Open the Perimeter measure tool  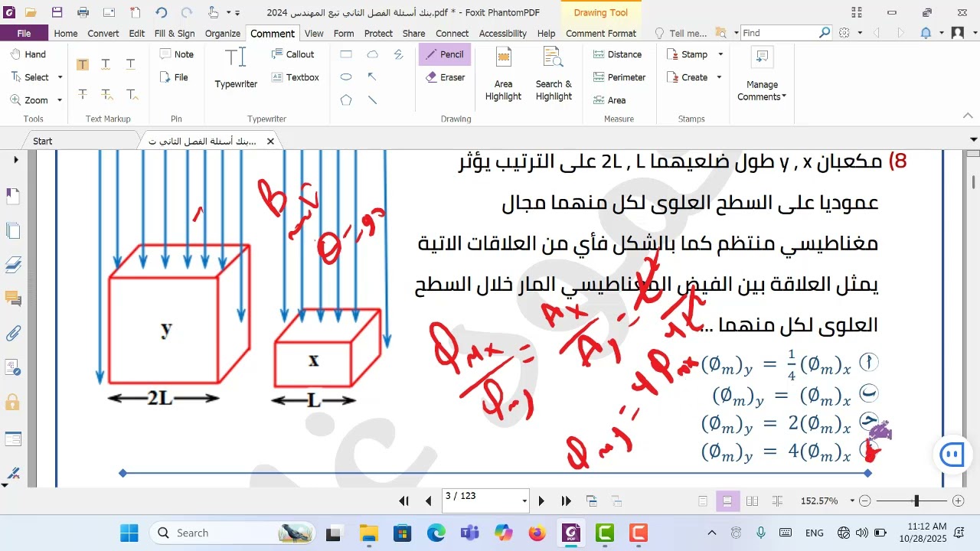click(x=619, y=77)
